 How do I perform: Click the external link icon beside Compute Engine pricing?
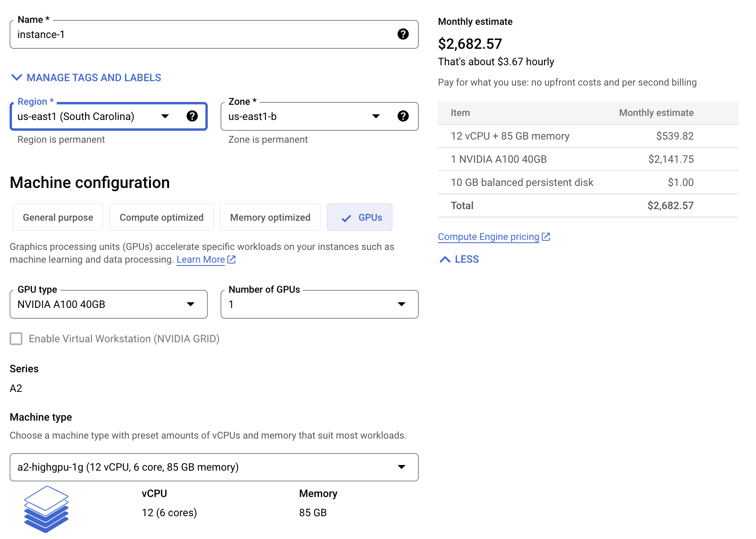click(x=546, y=236)
